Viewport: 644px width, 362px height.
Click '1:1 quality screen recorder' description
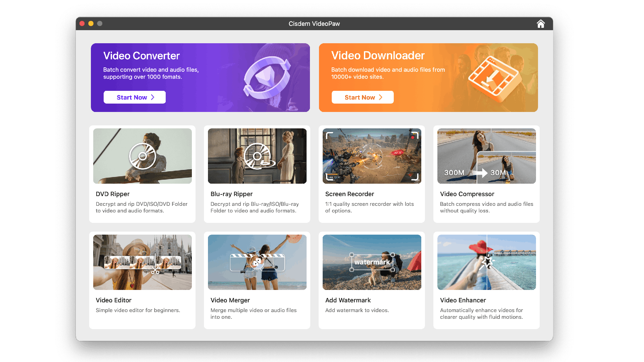(370, 207)
